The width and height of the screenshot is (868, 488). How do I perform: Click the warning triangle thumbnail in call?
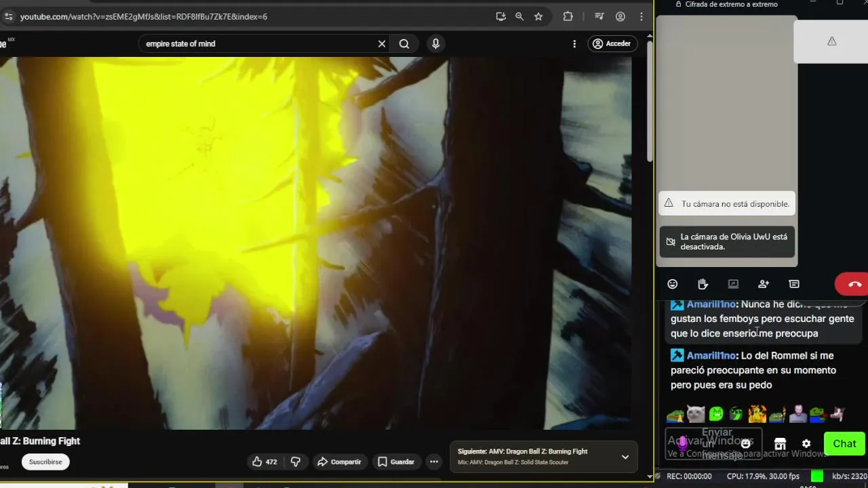(831, 41)
